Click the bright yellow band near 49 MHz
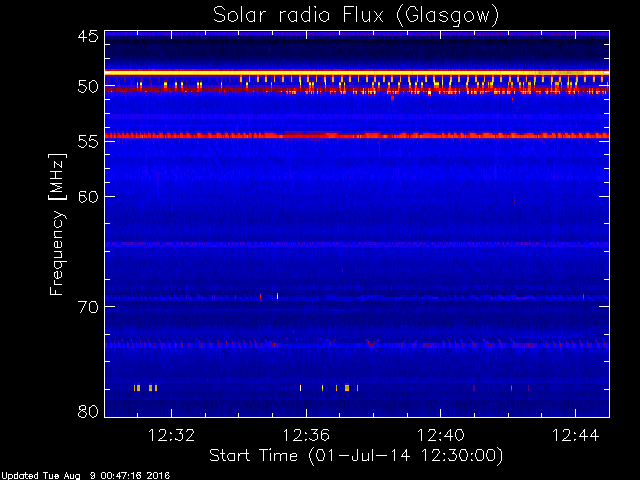Image resolution: width=640 pixels, height=480 pixels. pos(357,72)
